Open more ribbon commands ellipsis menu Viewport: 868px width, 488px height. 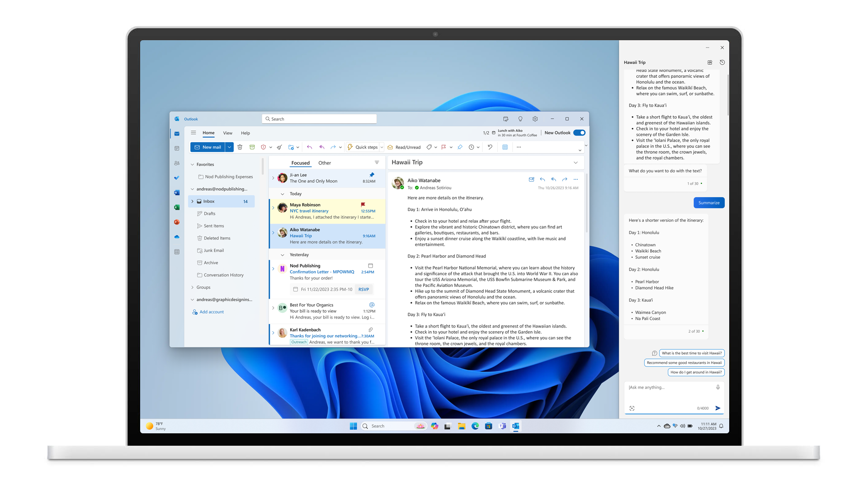coord(519,147)
